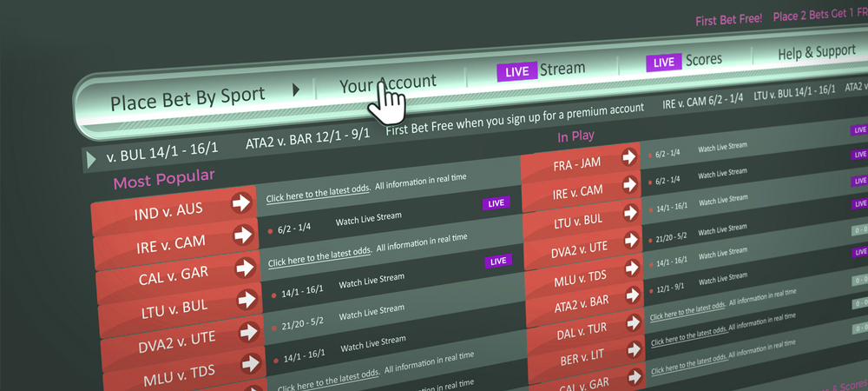This screenshot has height=391, width=868.
Task: Watch Live Stream in the FRA - JAM row
Action: [x=722, y=148]
